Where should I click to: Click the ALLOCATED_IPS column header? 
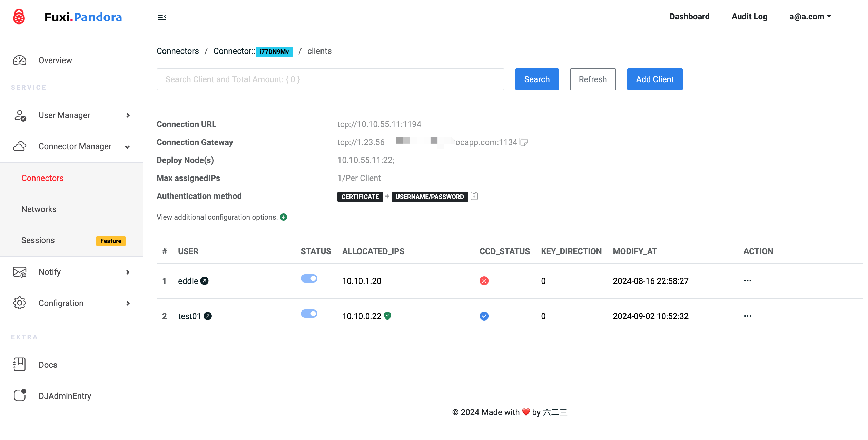tap(373, 251)
